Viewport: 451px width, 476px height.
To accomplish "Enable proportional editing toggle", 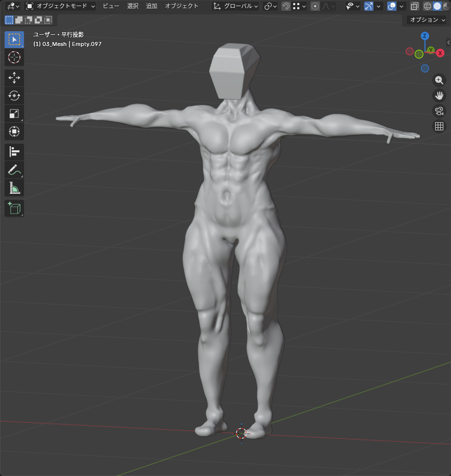I will (315, 6).
